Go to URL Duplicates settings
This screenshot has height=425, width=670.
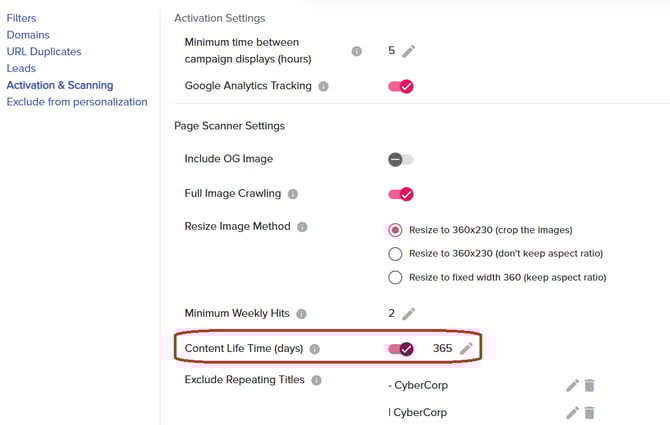pyautogui.click(x=44, y=51)
